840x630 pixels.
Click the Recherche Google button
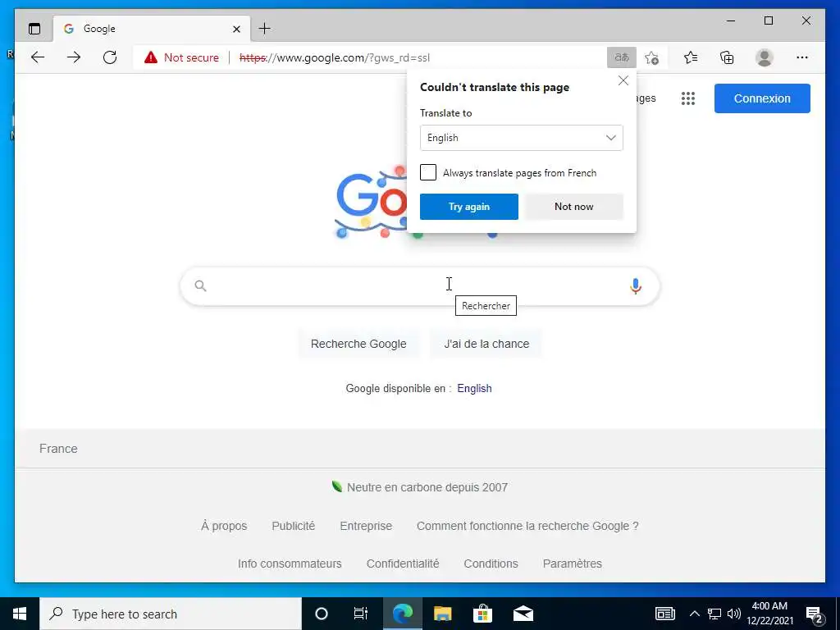click(358, 344)
